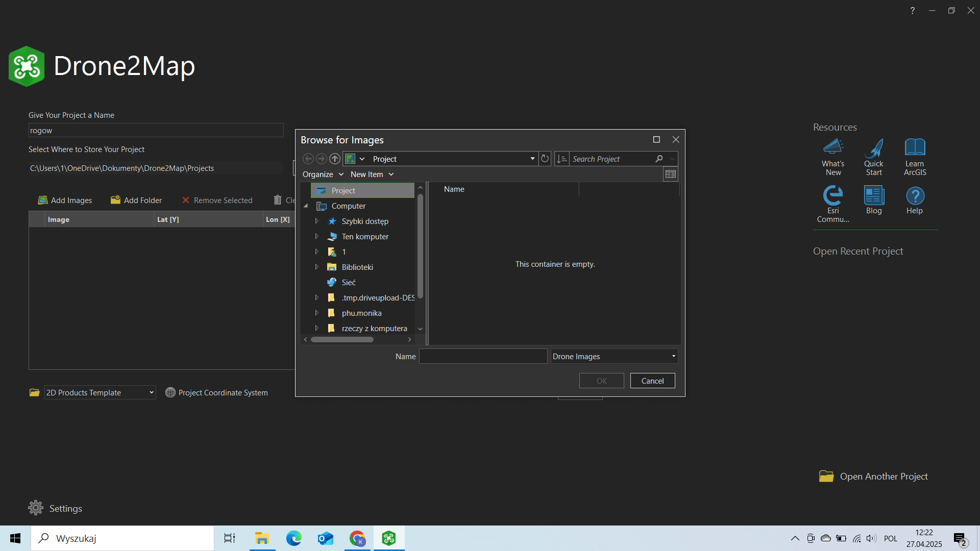Expand the Biblioteki tree node
980x551 pixels.
point(316,267)
